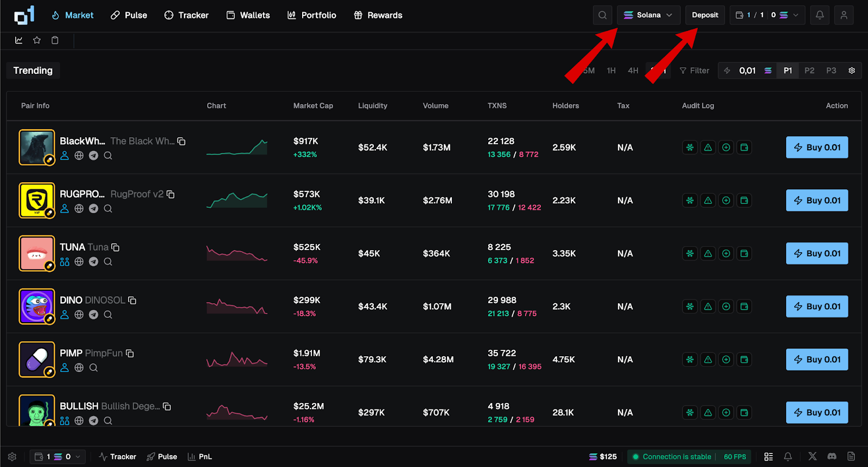
Task: Buy 0.01 of BULLISH
Action: point(817,413)
